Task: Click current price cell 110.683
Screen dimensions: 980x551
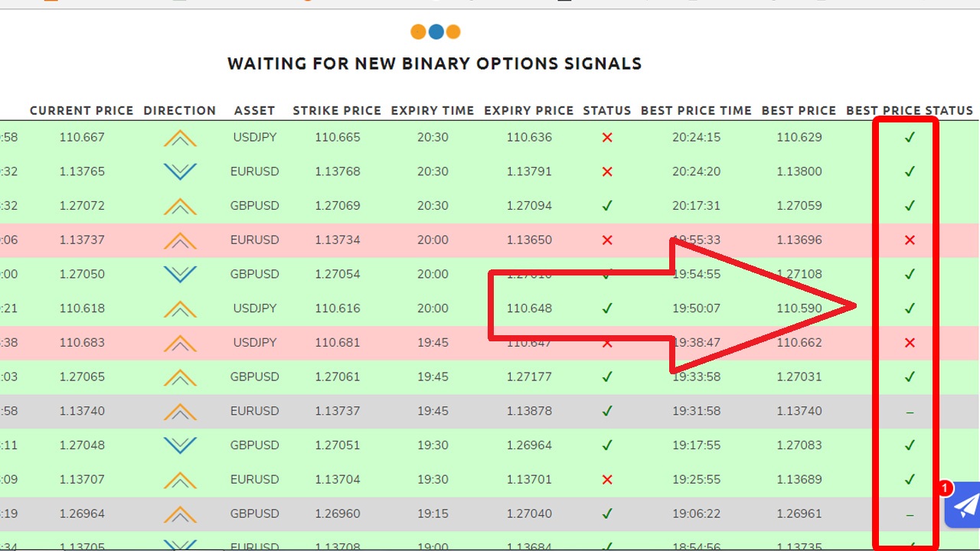Action: pyautogui.click(x=82, y=343)
